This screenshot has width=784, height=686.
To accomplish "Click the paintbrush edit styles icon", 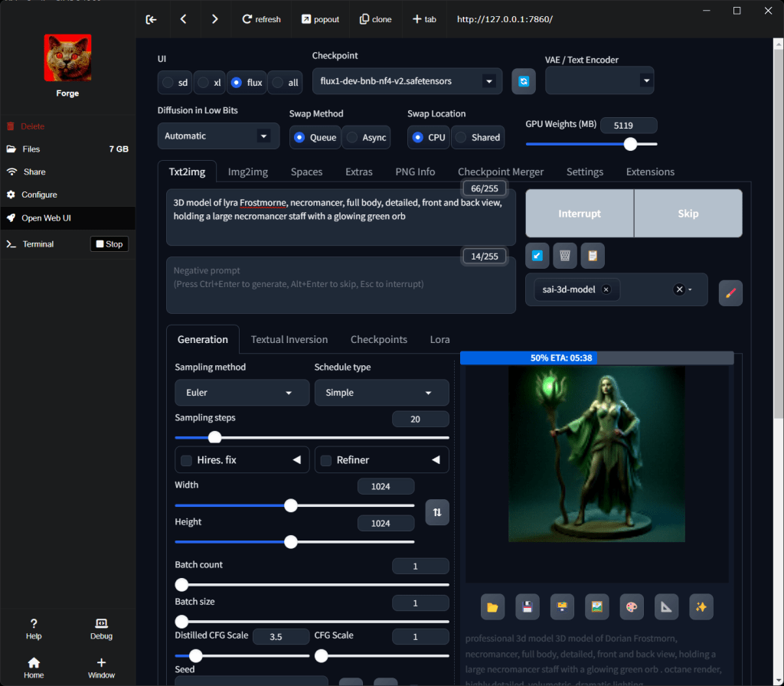I will (x=730, y=292).
